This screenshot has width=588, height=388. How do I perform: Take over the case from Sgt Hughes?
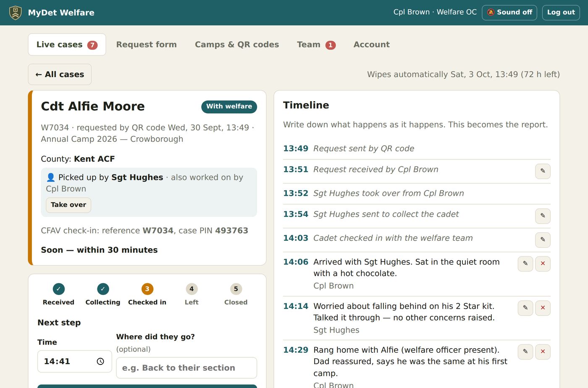click(68, 205)
